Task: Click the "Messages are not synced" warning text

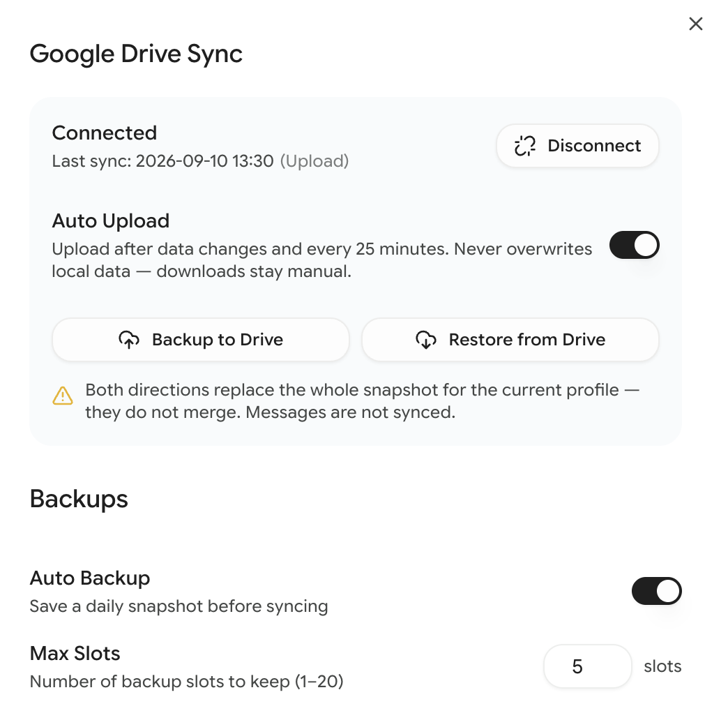Action: coord(351,412)
